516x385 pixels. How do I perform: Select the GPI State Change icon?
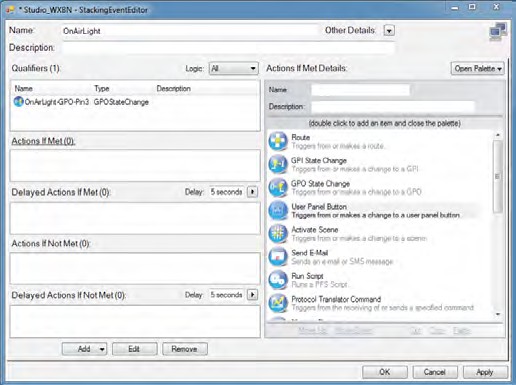[x=278, y=164]
